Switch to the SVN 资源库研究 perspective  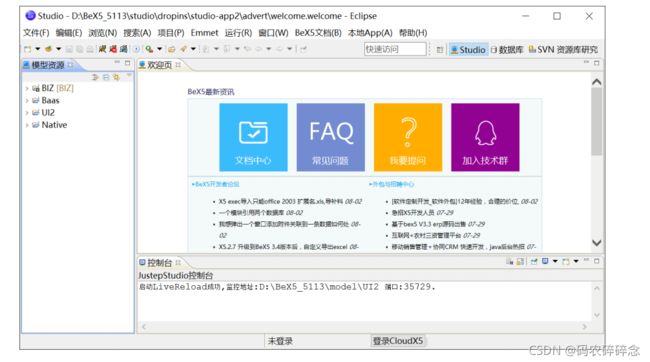pos(563,49)
